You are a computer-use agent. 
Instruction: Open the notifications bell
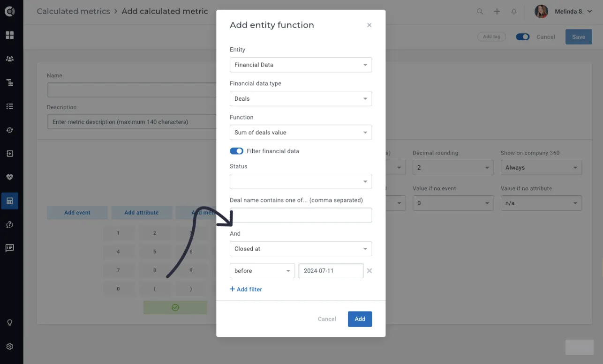514,11
